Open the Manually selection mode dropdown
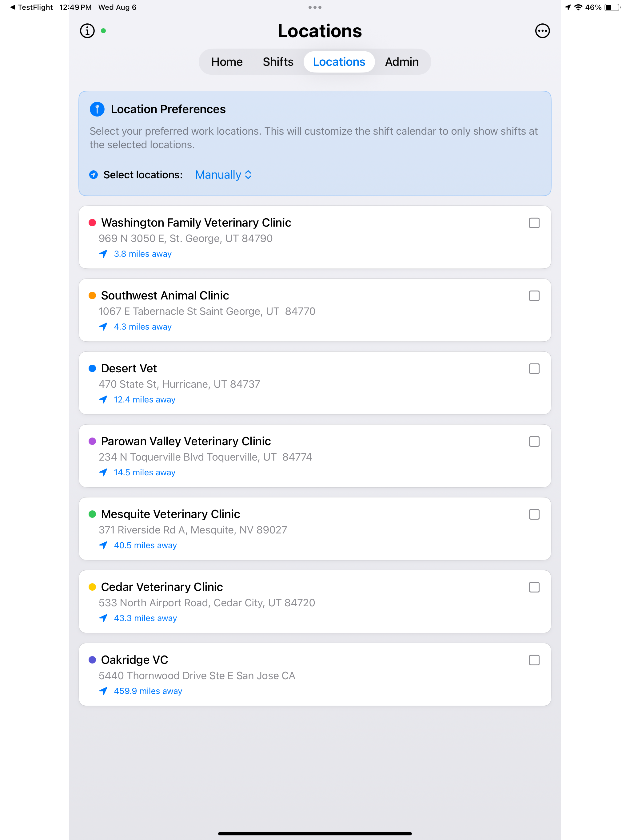The image size is (630, 840). coord(223,175)
